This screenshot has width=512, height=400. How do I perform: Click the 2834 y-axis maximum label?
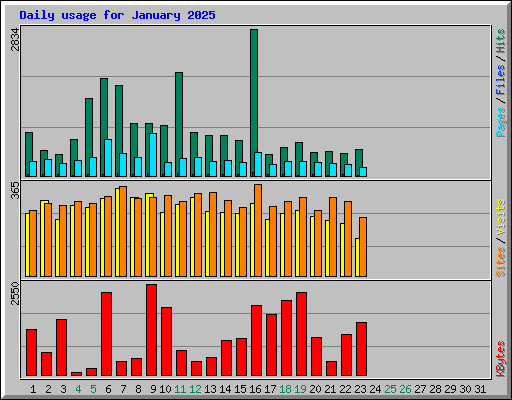tap(15, 40)
